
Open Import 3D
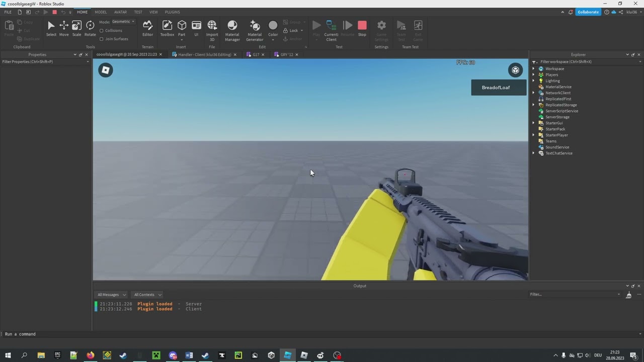click(x=212, y=31)
